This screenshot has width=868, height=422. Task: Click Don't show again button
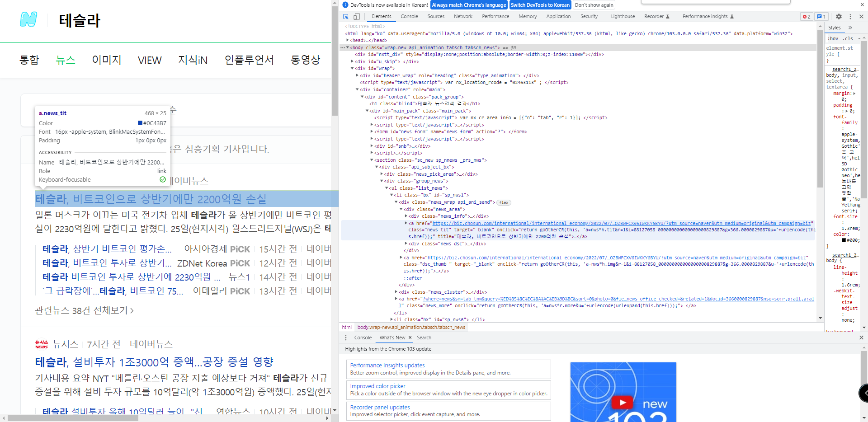tap(594, 5)
